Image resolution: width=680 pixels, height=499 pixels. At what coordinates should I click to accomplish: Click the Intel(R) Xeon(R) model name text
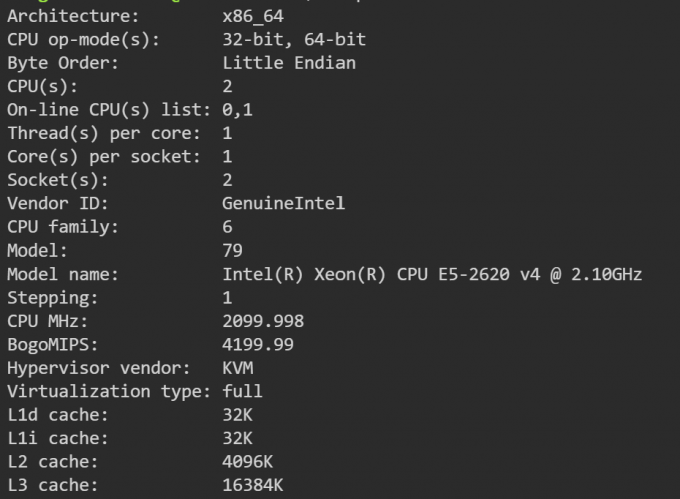click(432, 274)
